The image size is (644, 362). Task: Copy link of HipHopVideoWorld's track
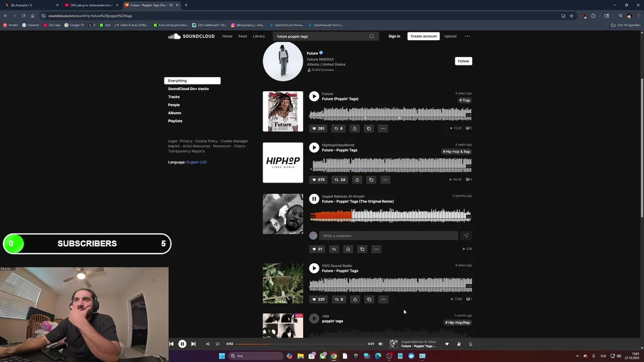(371, 179)
